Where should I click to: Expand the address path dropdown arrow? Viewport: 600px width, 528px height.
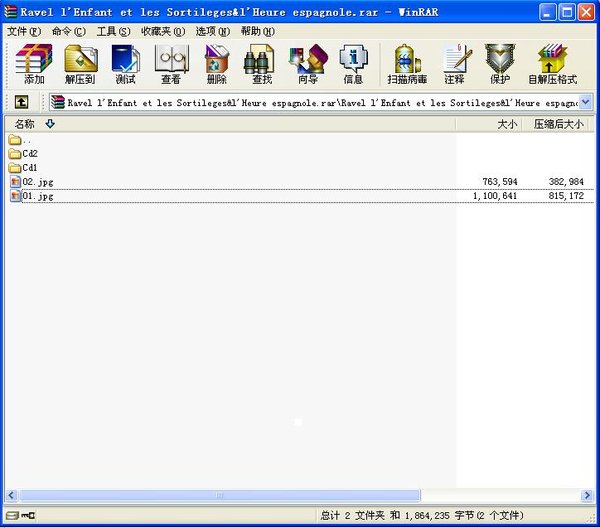(585, 102)
